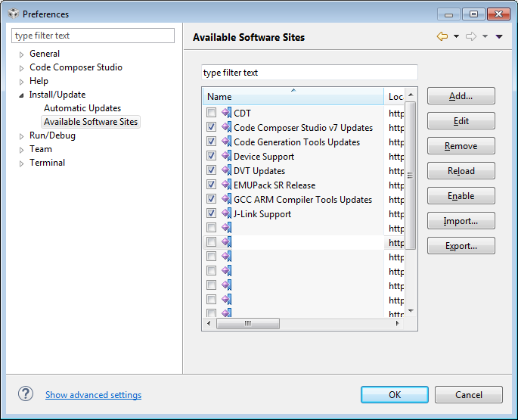Viewport: 518px width, 420px height.
Task: Toggle the J-Link Support checkbox
Action: click(212, 213)
